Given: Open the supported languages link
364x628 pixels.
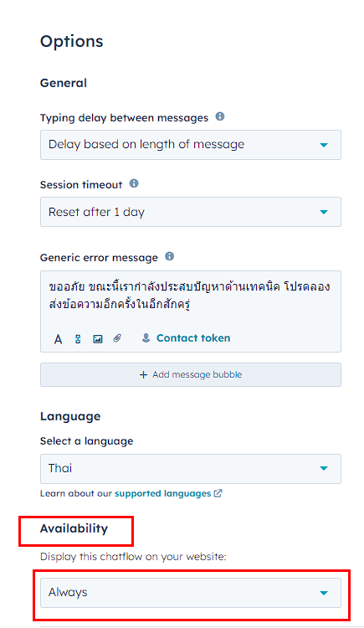Looking at the screenshot, I should coord(162,493).
